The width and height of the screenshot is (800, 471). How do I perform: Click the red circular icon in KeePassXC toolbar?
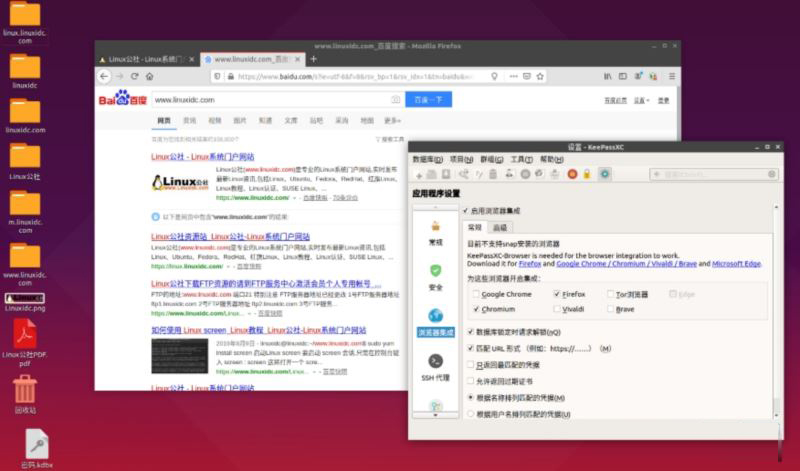[572, 174]
